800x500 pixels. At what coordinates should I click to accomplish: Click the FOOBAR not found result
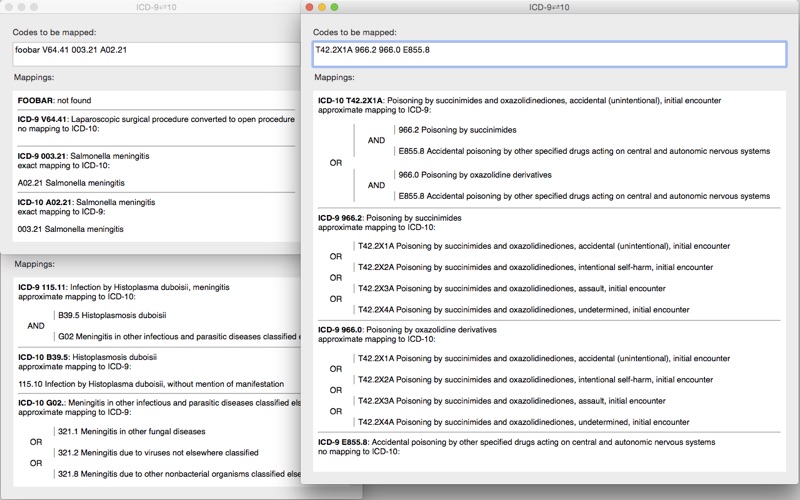(55, 101)
